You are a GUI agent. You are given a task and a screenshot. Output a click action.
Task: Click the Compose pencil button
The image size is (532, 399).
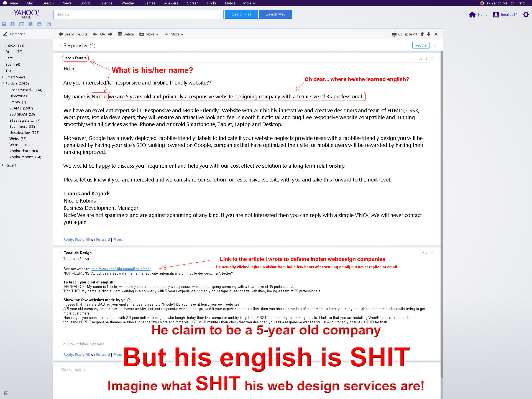14,34
